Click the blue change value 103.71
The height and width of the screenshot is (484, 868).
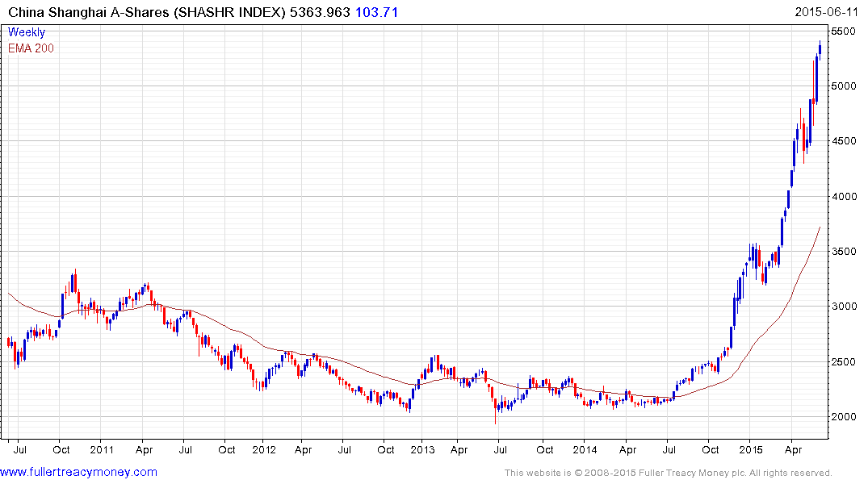coord(376,12)
